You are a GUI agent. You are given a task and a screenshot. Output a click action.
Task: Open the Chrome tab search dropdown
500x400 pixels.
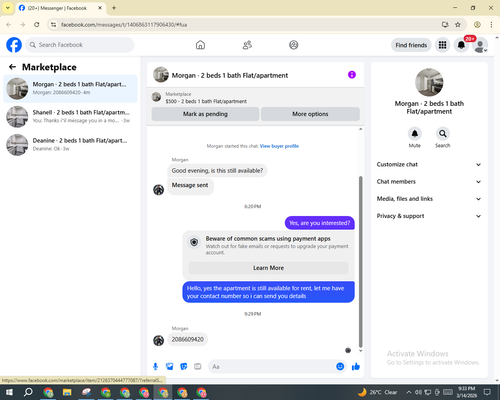pos(8,8)
